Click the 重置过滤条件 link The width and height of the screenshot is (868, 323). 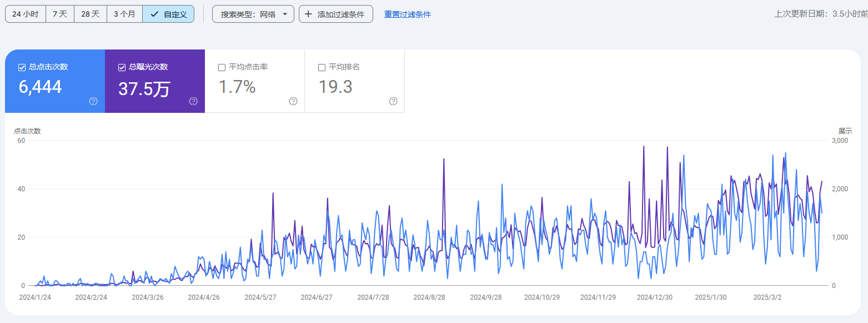(408, 14)
